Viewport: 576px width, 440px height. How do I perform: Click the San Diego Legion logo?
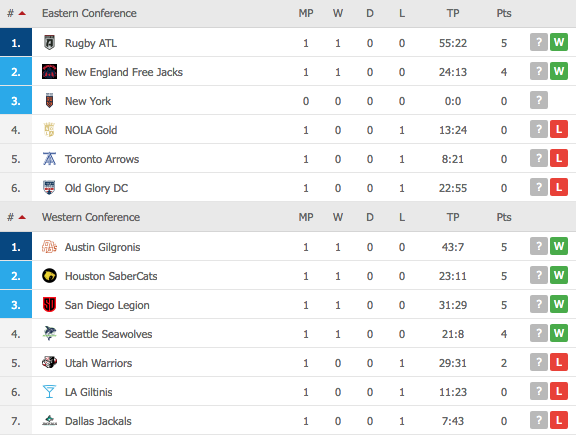click(49, 304)
